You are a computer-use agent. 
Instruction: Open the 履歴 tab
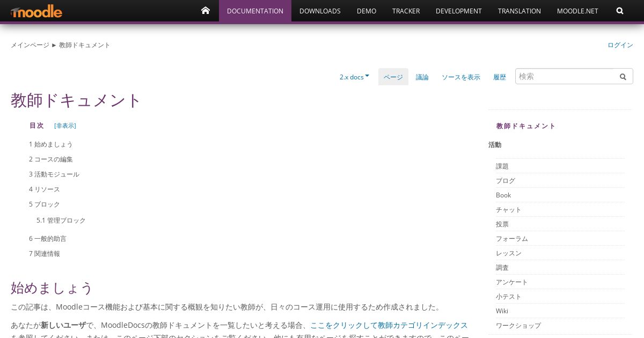(500, 77)
